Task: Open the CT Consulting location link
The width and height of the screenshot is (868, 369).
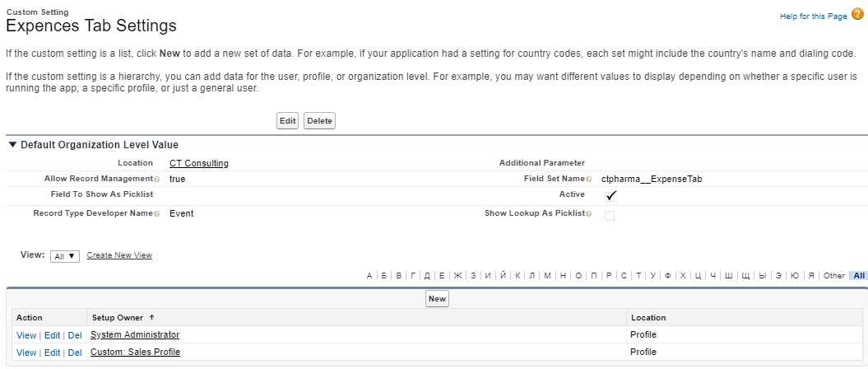Action: pos(198,163)
